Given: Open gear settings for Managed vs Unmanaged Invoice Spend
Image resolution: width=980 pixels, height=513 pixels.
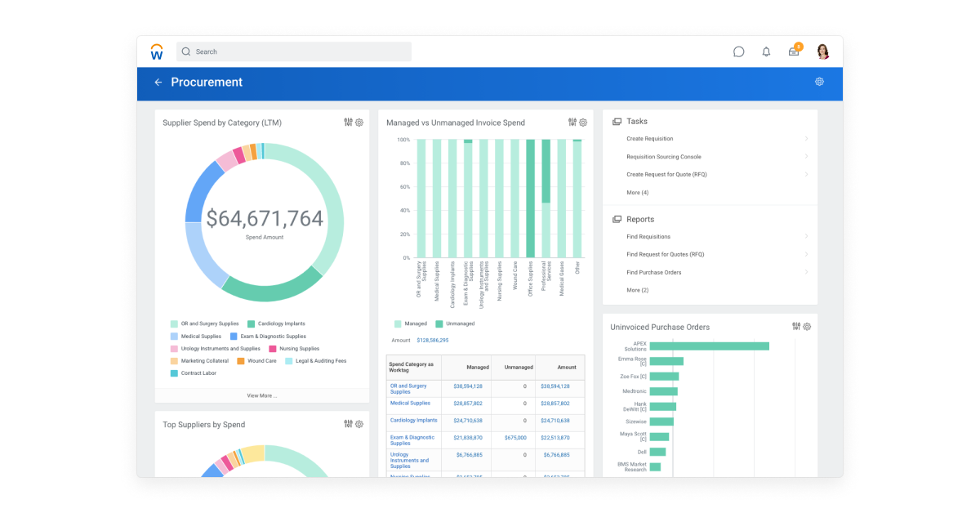Looking at the screenshot, I should pos(583,123).
